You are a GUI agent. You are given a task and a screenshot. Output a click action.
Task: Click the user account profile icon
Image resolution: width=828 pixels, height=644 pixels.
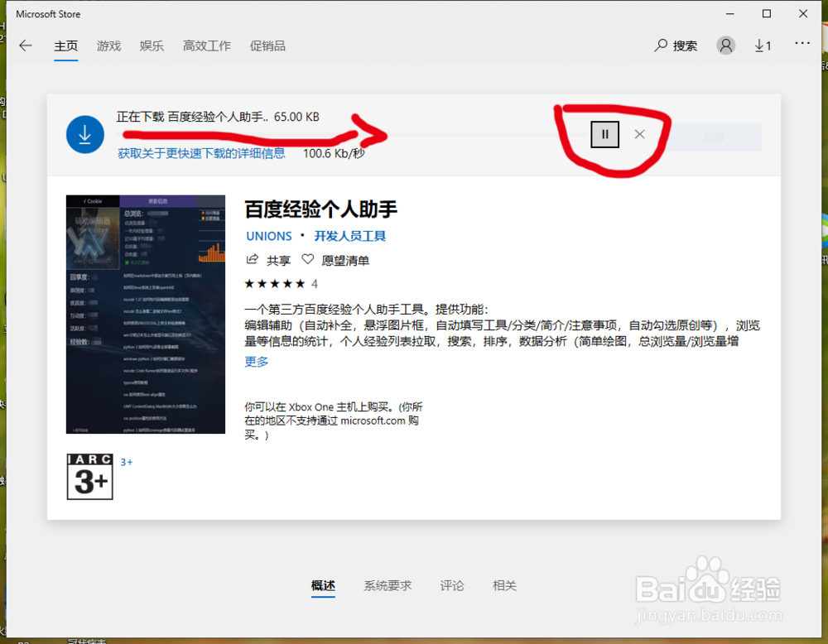pyautogui.click(x=725, y=46)
